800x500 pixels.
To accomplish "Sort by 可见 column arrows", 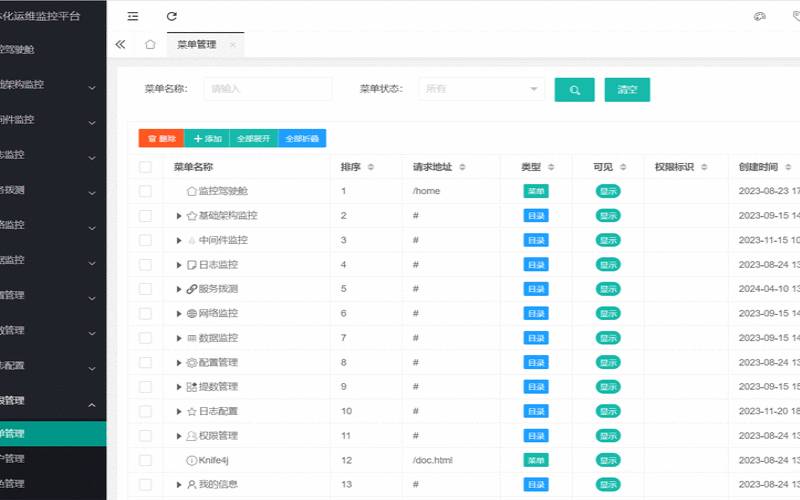I will coord(623,167).
